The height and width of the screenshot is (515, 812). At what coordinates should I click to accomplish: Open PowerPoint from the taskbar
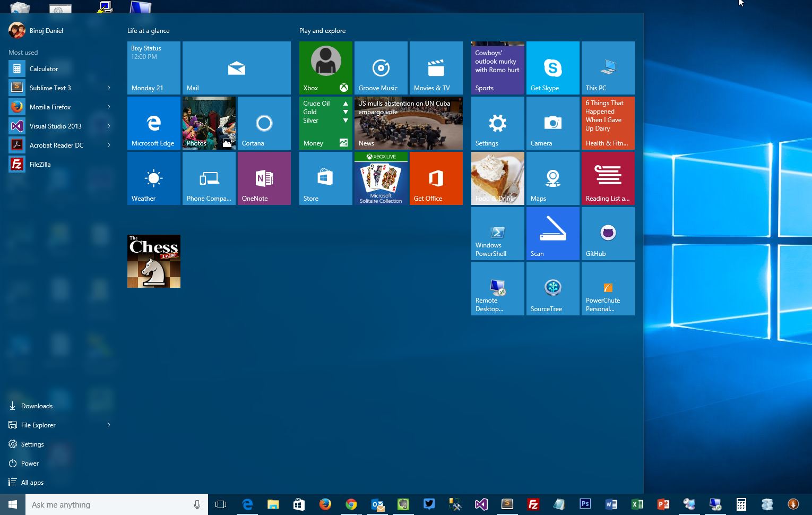(663, 504)
